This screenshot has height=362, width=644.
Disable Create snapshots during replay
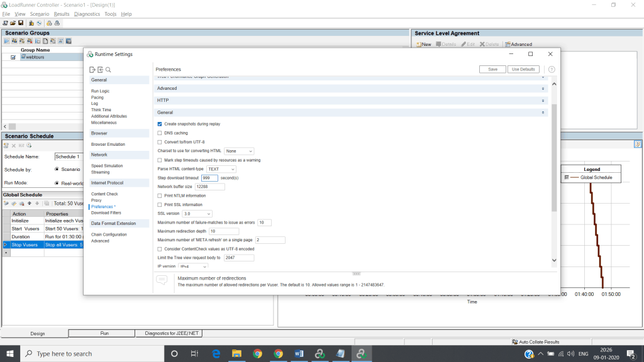(x=160, y=124)
